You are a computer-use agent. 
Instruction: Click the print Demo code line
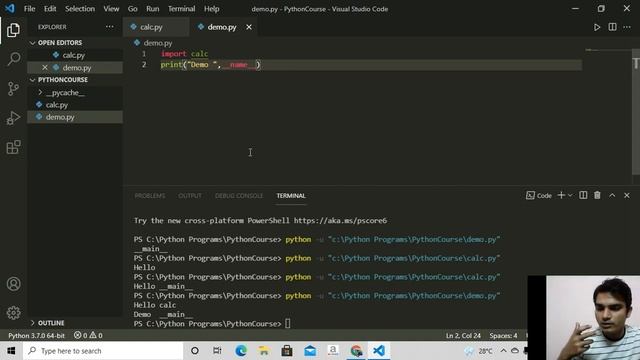(210, 64)
